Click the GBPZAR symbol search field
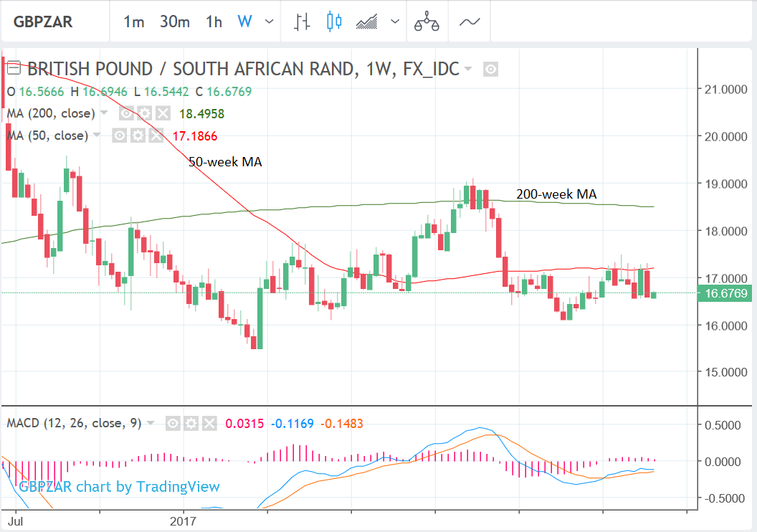The image size is (757, 532). [44, 22]
